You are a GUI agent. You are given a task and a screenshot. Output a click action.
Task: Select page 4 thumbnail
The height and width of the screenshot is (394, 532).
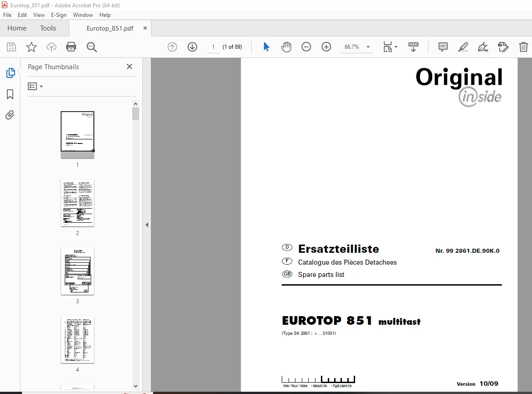coord(77,340)
